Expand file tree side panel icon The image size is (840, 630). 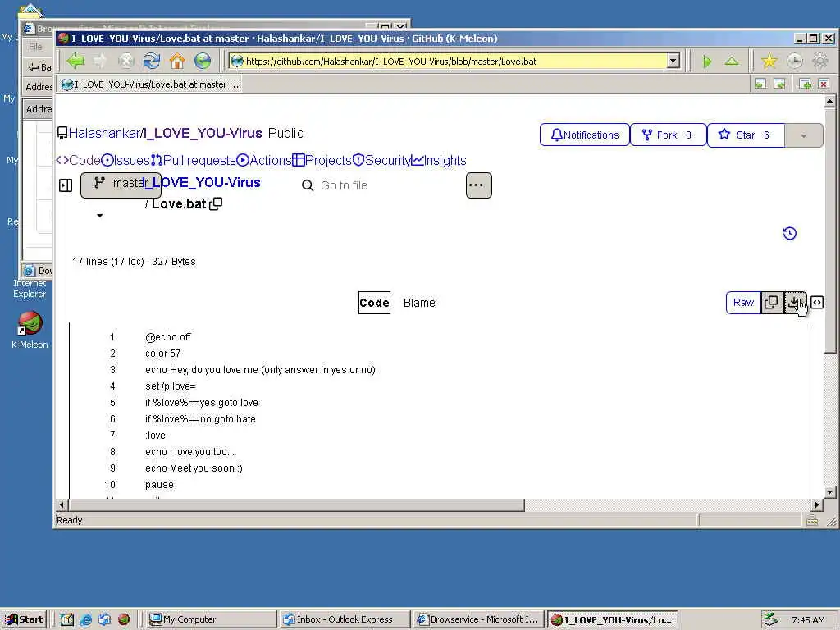point(66,185)
